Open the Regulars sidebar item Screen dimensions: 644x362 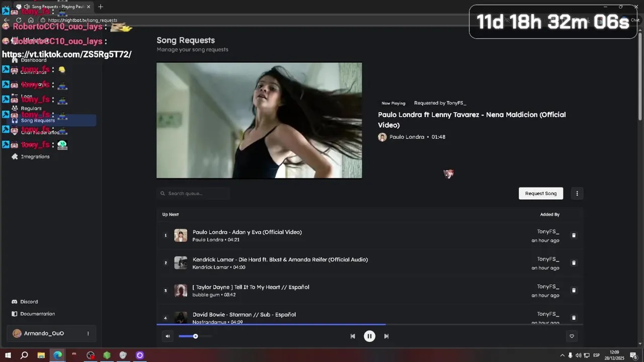coord(31,108)
